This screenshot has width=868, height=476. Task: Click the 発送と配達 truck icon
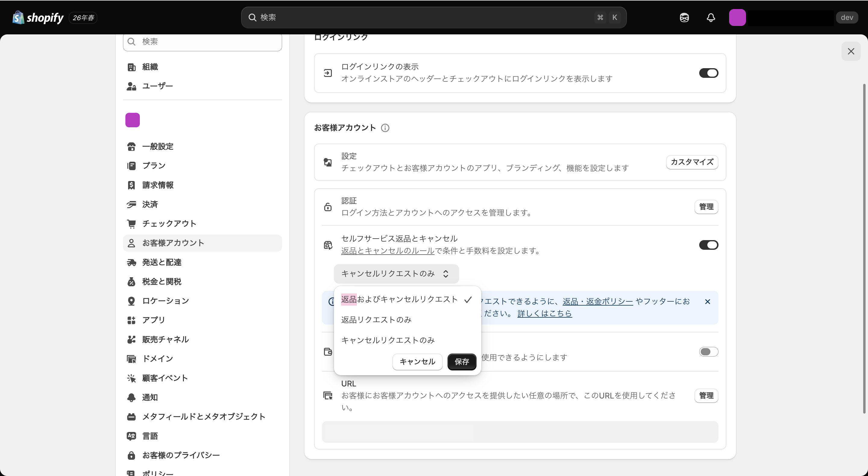point(131,262)
